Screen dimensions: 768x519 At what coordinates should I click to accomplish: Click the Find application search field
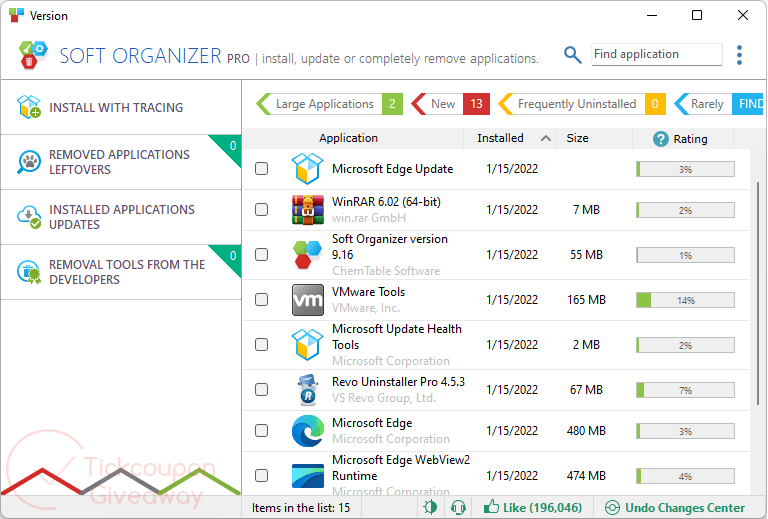point(656,54)
